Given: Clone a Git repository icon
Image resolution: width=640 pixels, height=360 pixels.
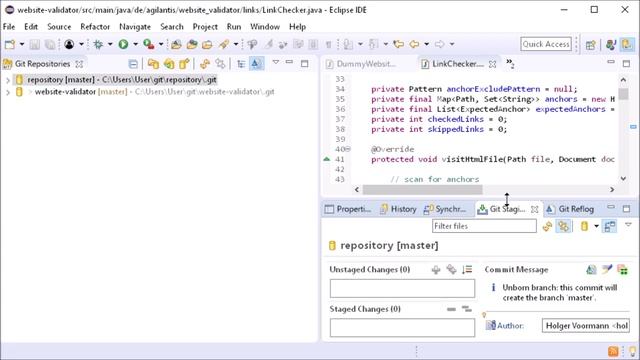Looking at the screenshot, I should point(169,64).
